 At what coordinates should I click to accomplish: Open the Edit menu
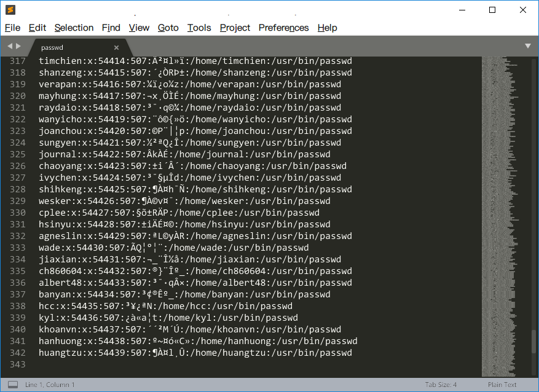point(37,28)
